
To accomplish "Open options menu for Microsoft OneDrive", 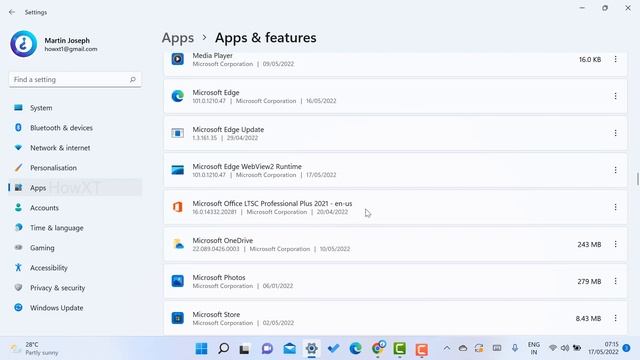I will click(615, 244).
